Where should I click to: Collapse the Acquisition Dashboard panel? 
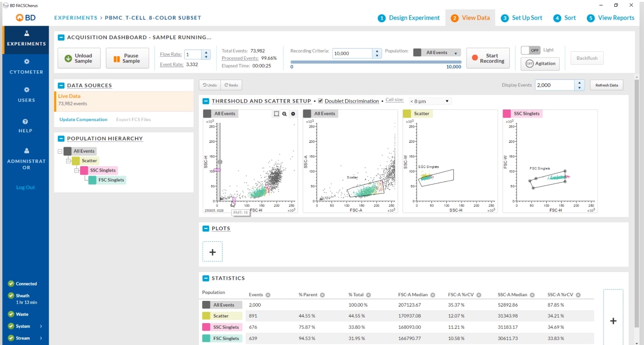[x=61, y=37]
